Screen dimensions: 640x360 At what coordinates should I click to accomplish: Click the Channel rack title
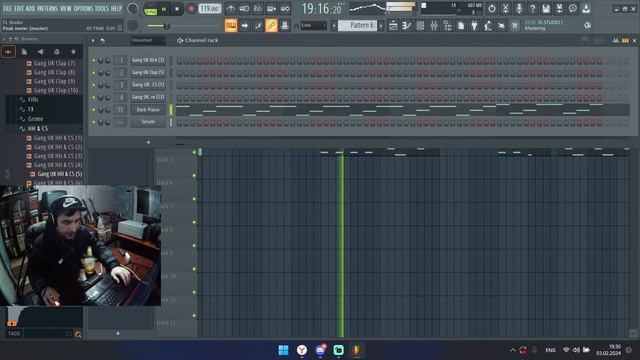click(202, 40)
